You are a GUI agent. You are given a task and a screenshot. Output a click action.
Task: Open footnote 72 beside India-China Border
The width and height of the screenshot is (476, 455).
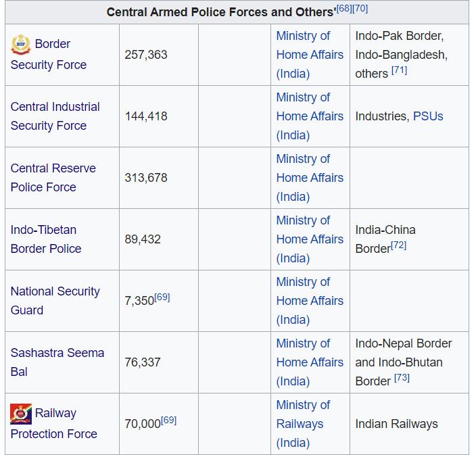pos(399,245)
